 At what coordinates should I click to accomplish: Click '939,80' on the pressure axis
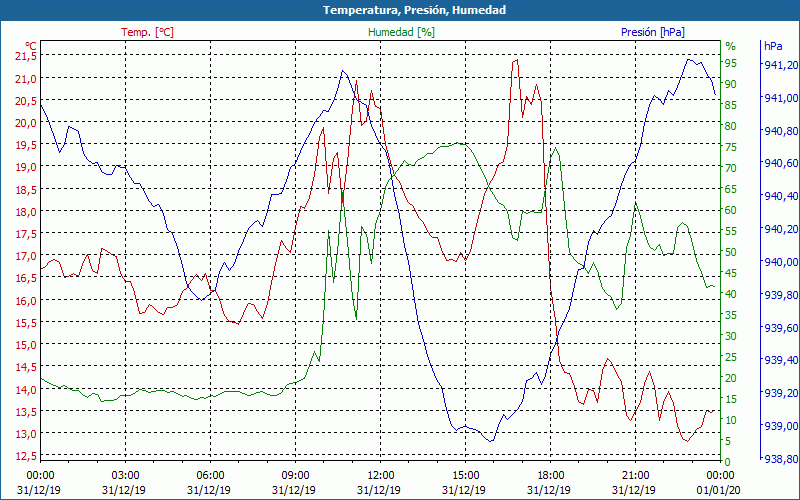point(780,294)
